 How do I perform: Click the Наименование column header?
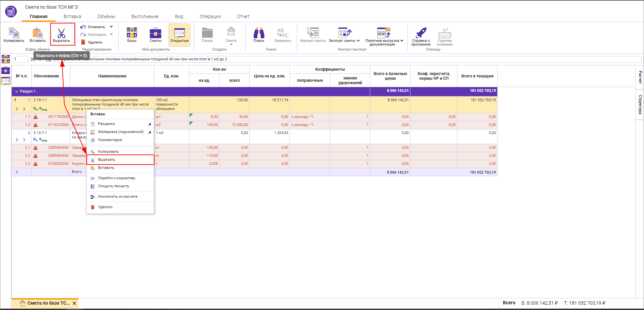pos(112,76)
